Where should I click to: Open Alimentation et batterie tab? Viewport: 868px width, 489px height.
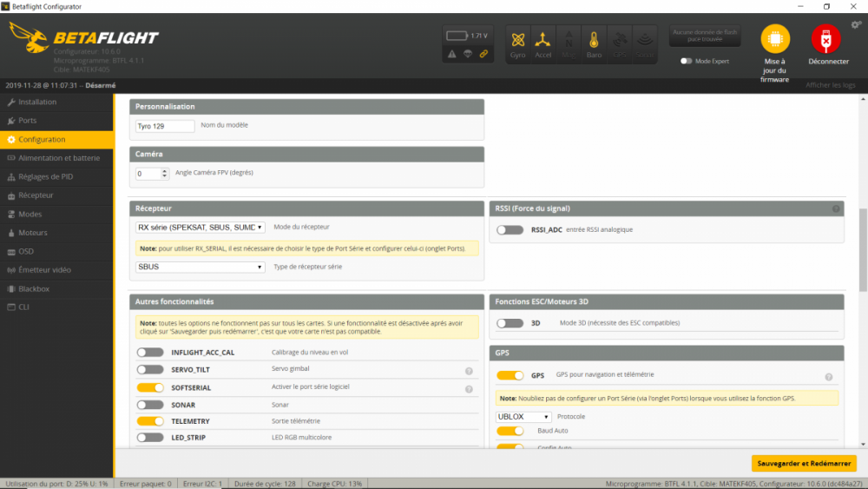(56, 158)
